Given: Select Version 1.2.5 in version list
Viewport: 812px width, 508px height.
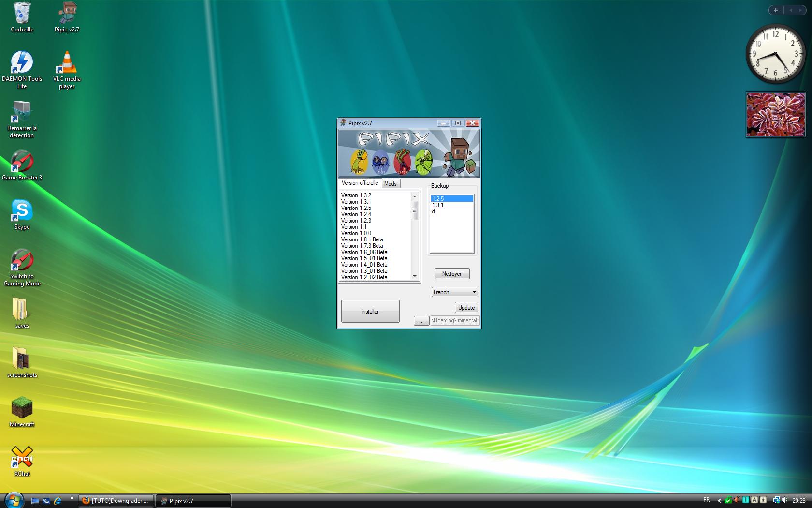Looking at the screenshot, I should point(356,208).
